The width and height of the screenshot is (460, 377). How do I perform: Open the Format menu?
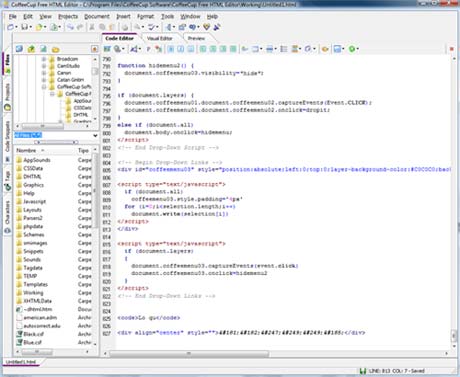coord(146,16)
